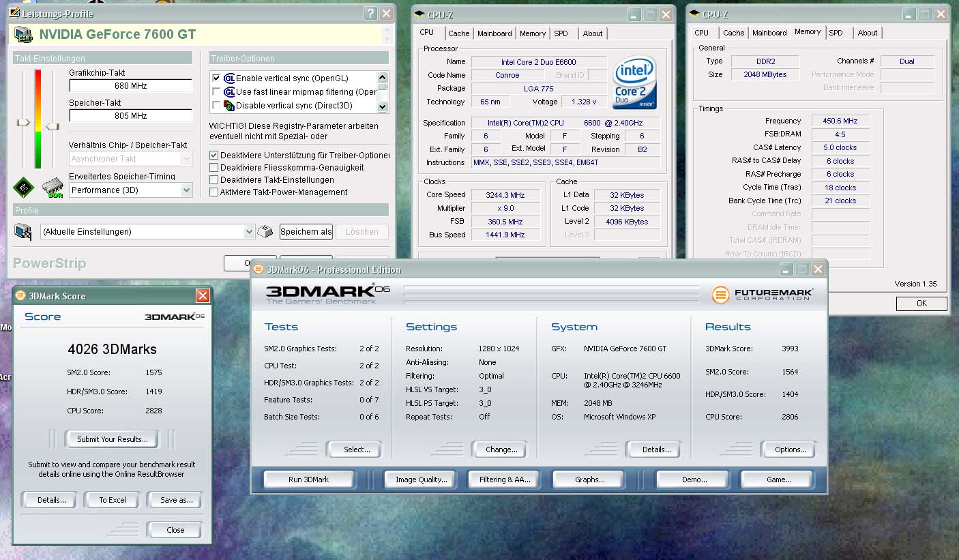Check Use fast linear mipmap filtering option
Image resolution: width=959 pixels, height=560 pixels.
[216, 92]
